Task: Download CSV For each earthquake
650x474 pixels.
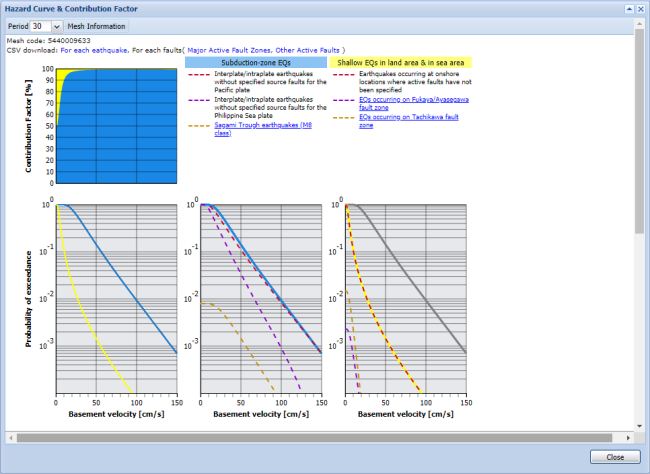Action: click(94, 49)
